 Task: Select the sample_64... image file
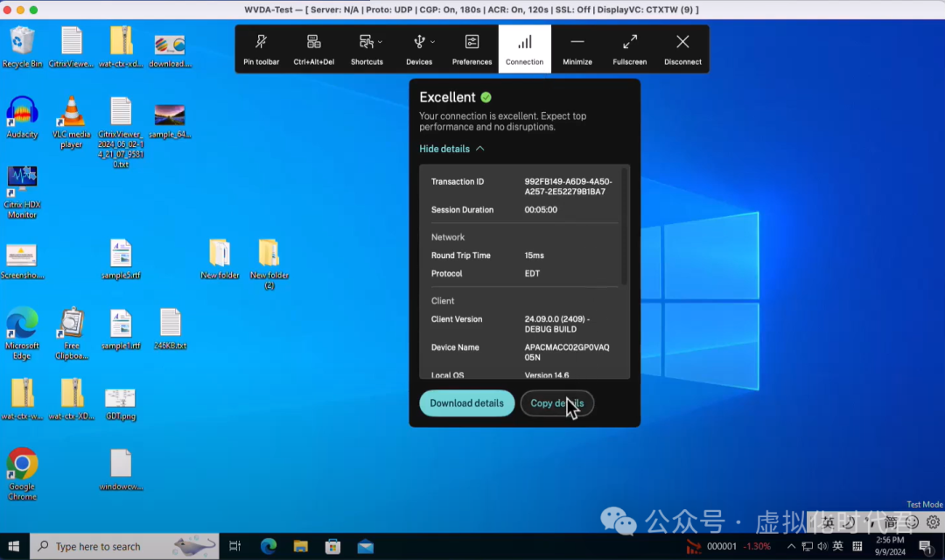(170, 121)
